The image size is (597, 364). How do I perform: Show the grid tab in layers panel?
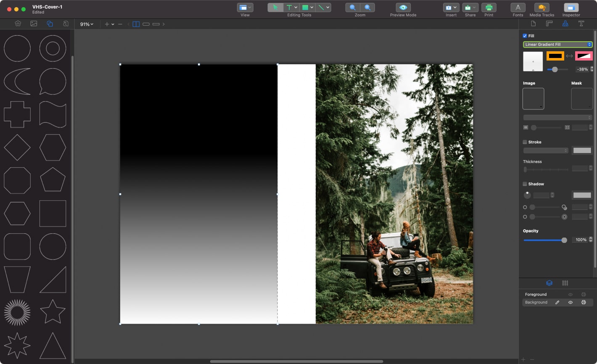(x=565, y=283)
